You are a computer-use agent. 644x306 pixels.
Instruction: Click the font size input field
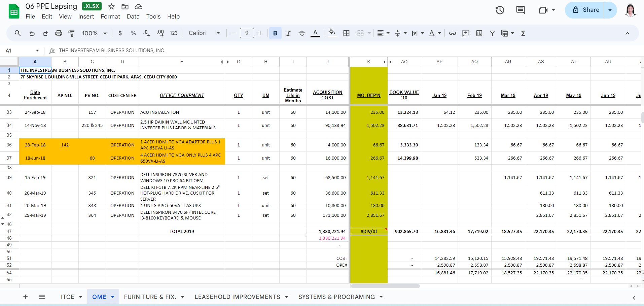pos(247,33)
